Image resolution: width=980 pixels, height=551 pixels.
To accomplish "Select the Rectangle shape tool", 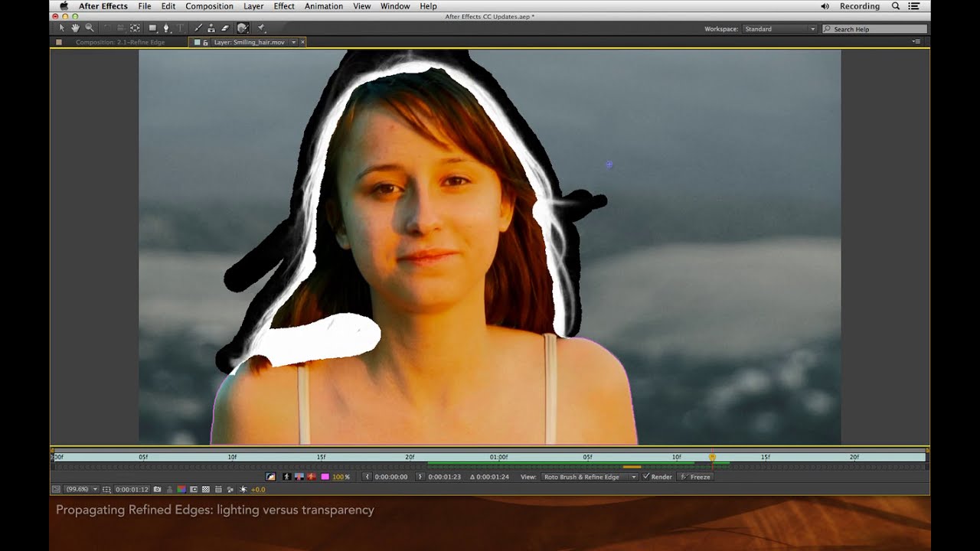I will tap(153, 28).
